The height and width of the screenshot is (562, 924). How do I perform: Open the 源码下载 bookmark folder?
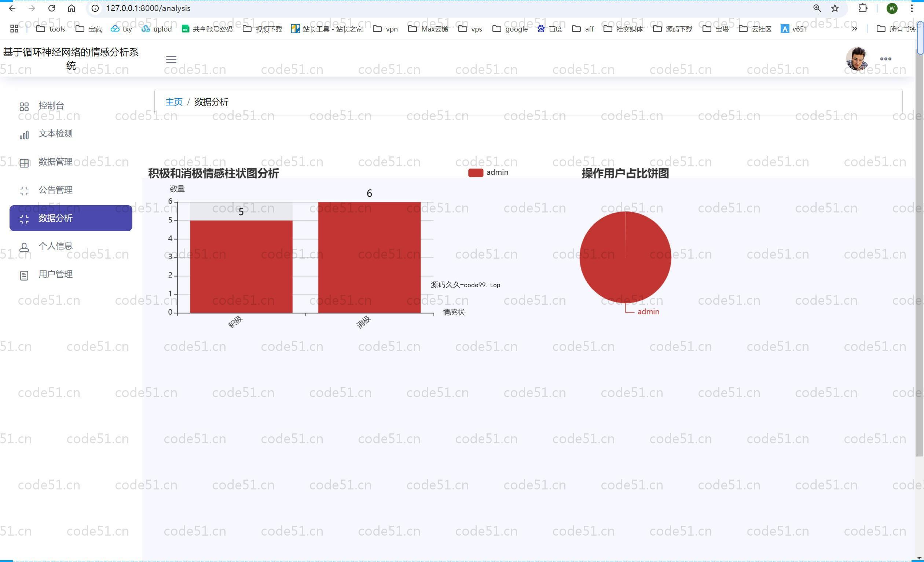point(673,29)
